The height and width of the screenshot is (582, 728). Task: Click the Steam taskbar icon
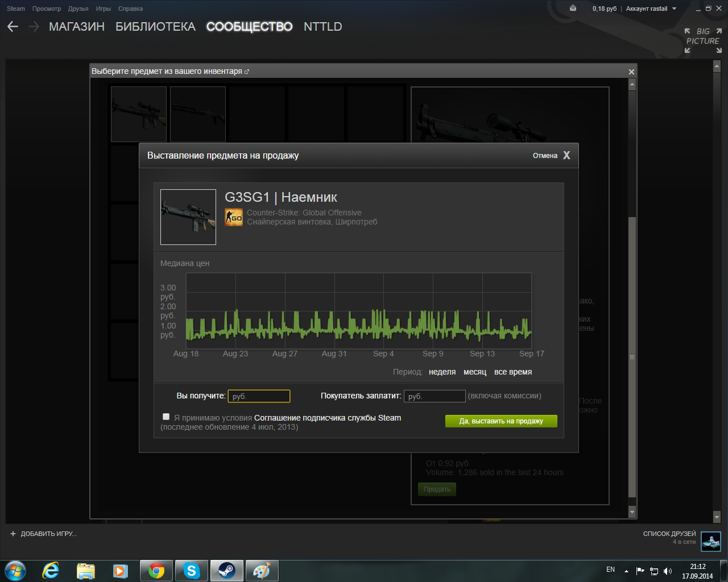[227, 571]
